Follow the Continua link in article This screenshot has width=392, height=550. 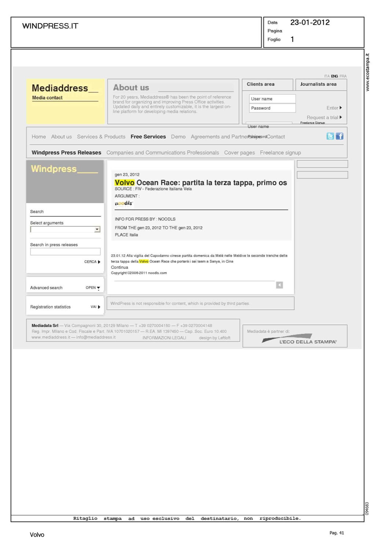[x=120, y=267]
